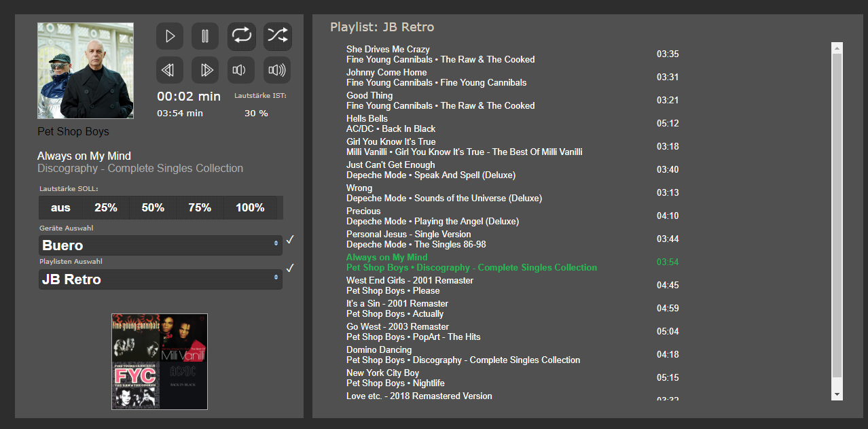Toggle shuffle playback

click(277, 36)
